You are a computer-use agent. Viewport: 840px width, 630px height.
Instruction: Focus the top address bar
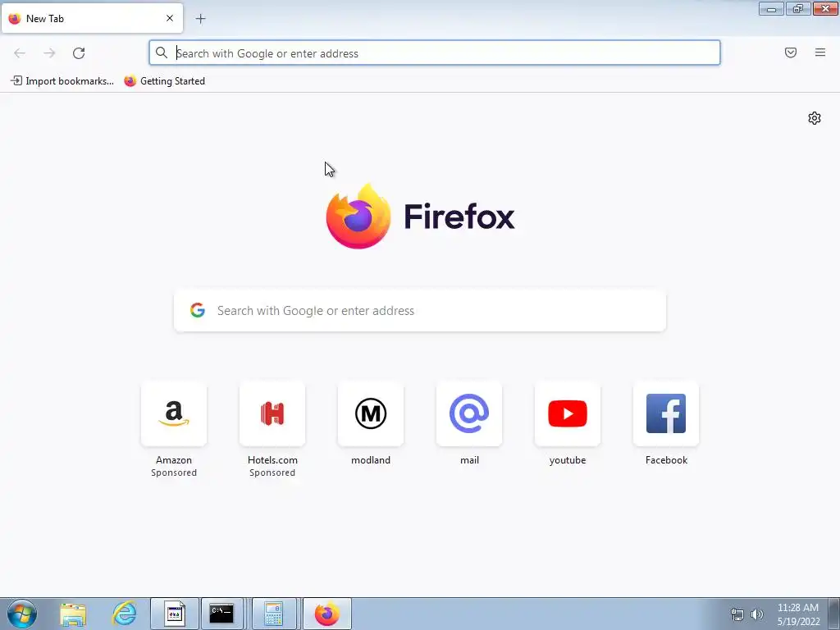pyautogui.click(x=435, y=53)
